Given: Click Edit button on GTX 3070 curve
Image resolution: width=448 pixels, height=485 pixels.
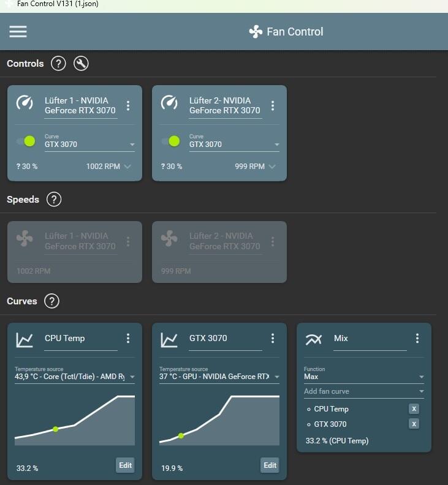Looking at the screenshot, I should click(x=270, y=465).
